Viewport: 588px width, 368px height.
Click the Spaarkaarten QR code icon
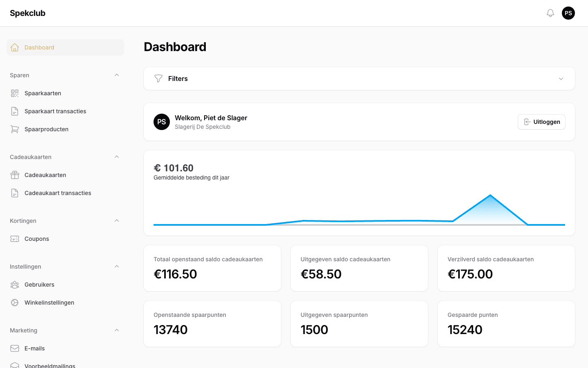click(x=15, y=93)
